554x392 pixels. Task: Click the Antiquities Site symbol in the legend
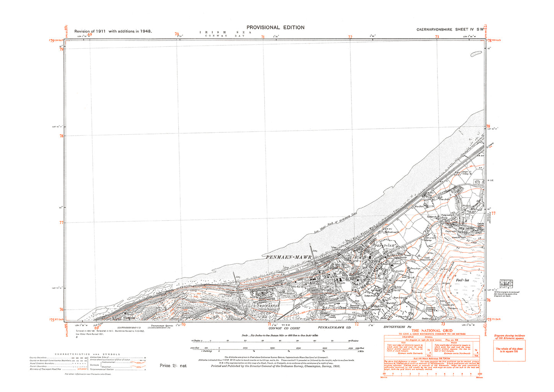click(145, 357)
